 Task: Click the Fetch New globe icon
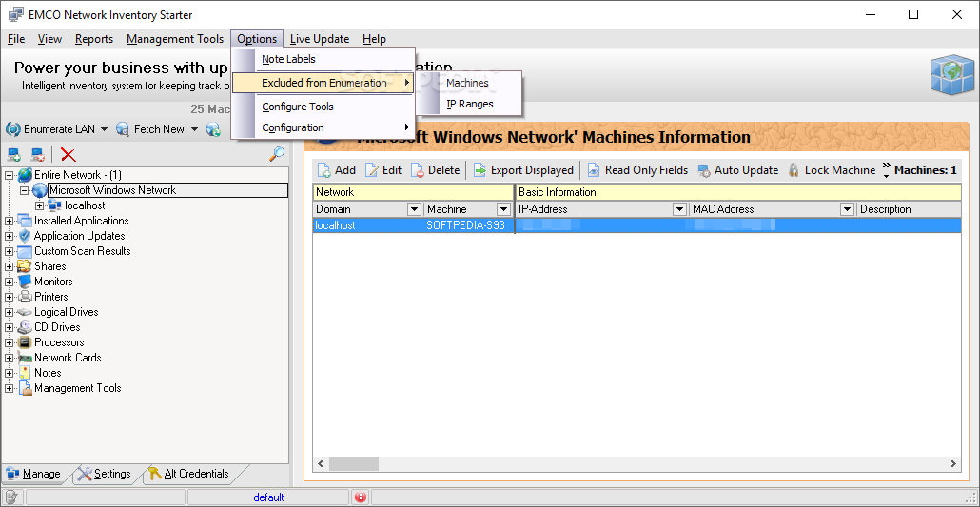click(x=123, y=129)
